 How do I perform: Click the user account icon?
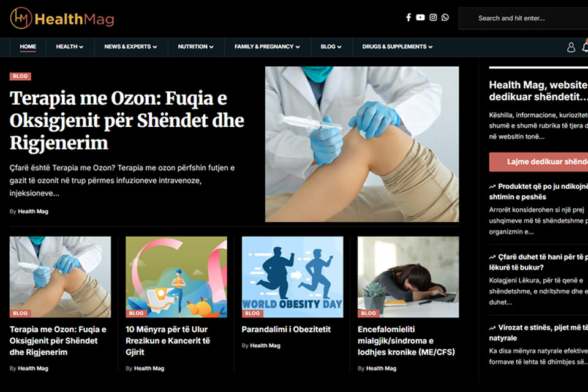(571, 47)
